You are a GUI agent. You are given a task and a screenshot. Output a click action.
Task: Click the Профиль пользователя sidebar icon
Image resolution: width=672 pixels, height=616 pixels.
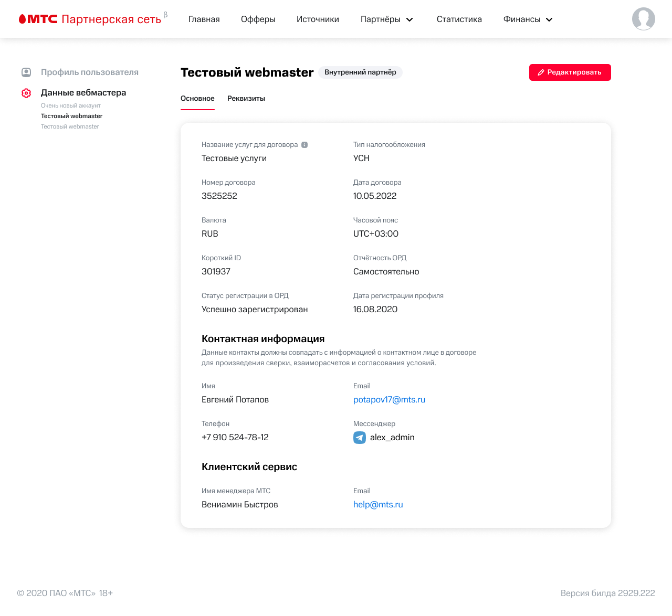(26, 72)
